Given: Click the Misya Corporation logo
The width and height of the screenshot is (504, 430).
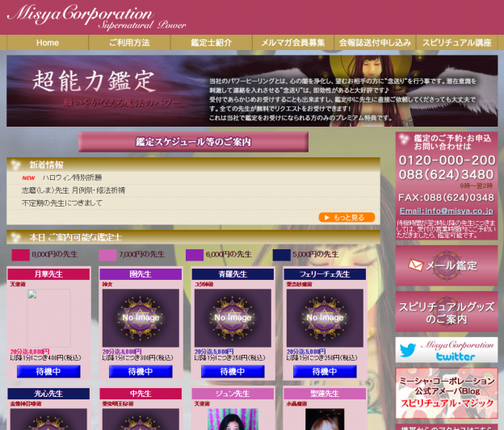Looking at the screenshot, I should [96, 17].
